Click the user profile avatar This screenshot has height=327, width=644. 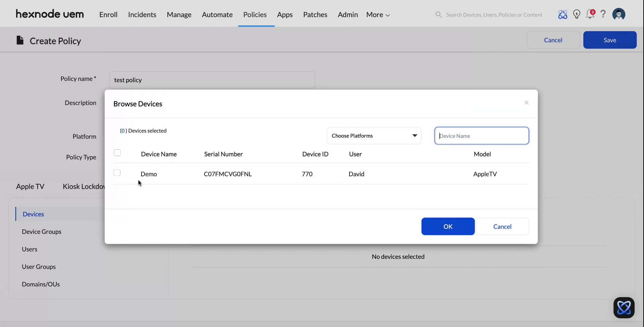point(619,14)
